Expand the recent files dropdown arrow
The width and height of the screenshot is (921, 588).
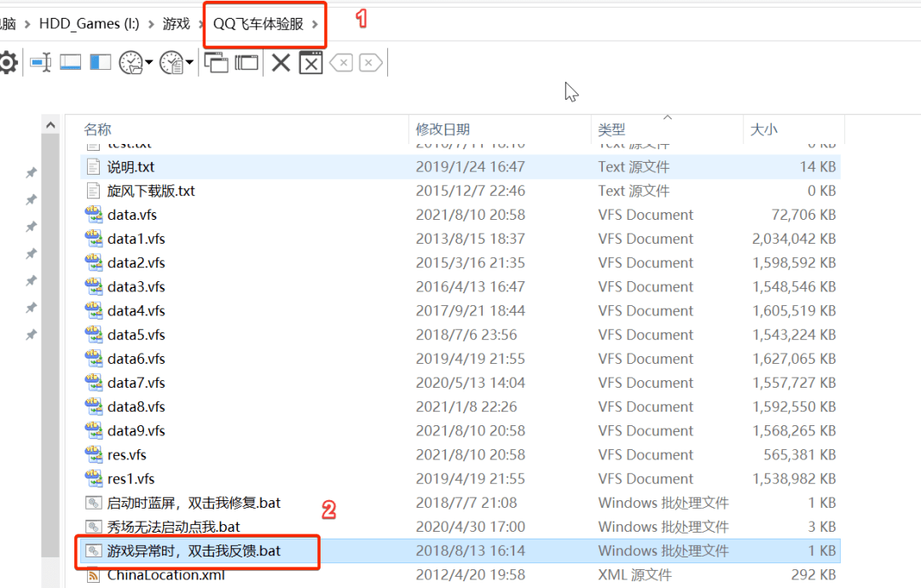click(x=189, y=62)
